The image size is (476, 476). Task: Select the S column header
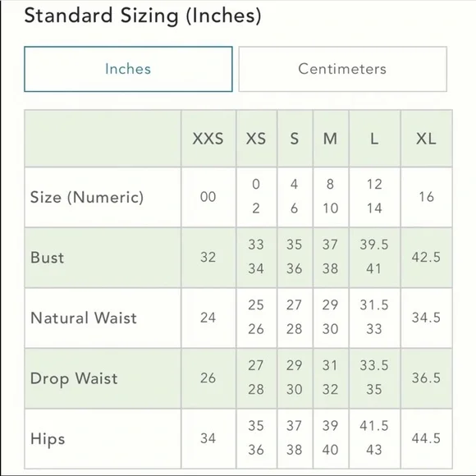pos(295,139)
